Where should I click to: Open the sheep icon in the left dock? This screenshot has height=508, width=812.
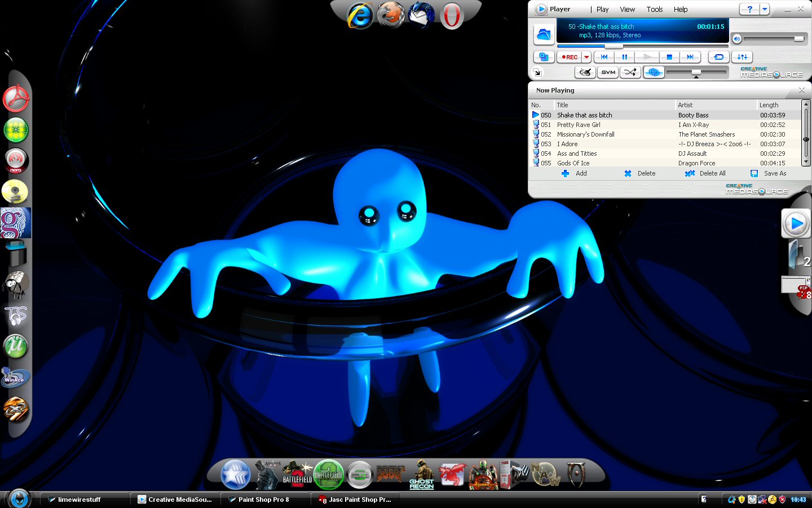click(x=16, y=284)
